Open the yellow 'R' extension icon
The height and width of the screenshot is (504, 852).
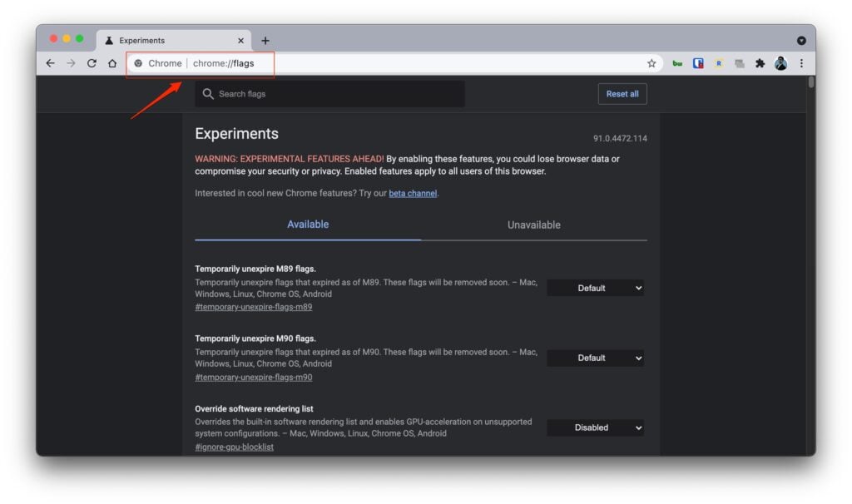click(x=719, y=63)
